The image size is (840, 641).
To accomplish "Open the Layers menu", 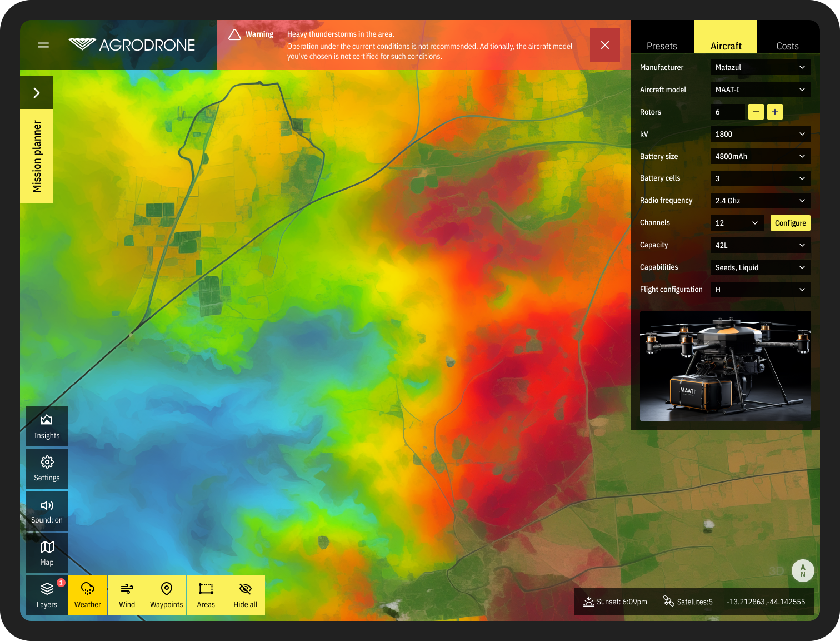I will click(x=47, y=595).
